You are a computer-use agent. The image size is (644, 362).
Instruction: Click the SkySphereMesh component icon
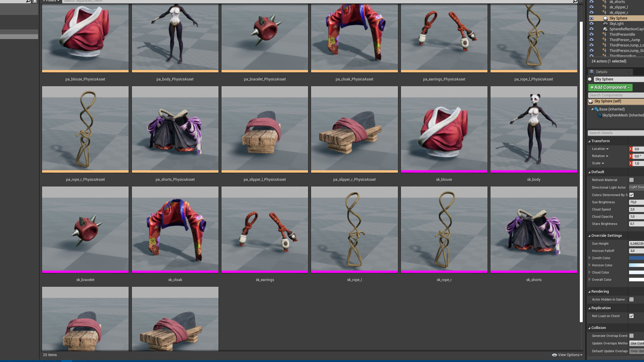click(x=599, y=115)
